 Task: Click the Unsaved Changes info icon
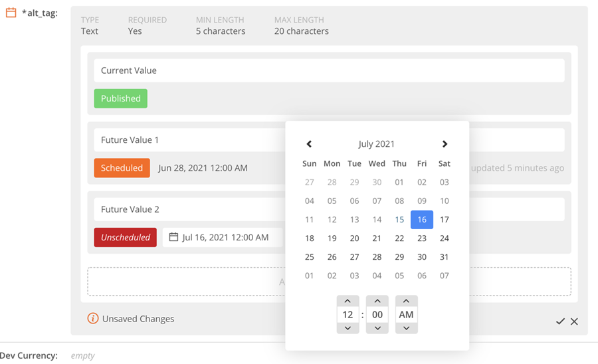point(93,319)
